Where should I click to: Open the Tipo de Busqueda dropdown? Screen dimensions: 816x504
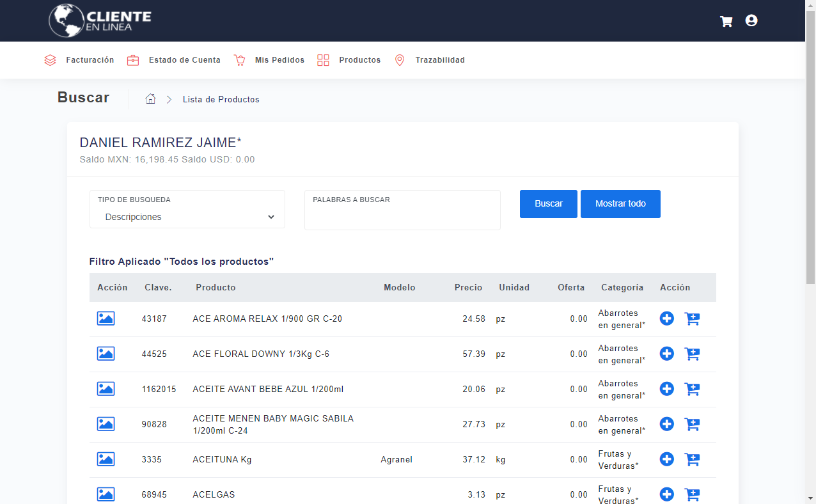(x=187, y=217)
